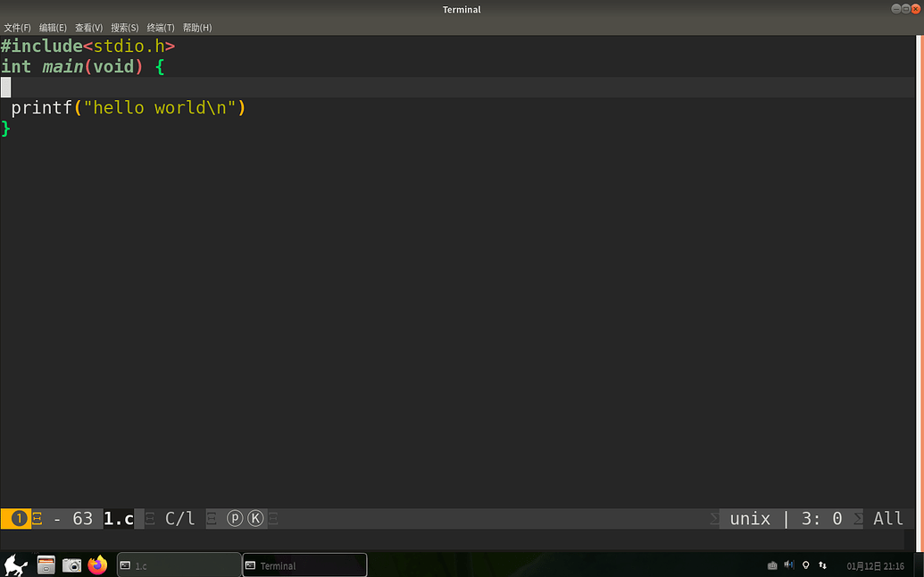Click the C/l filetype indicator in statusline
The image size is (924, 577).
pyautogui.click(x=179, y=518)
